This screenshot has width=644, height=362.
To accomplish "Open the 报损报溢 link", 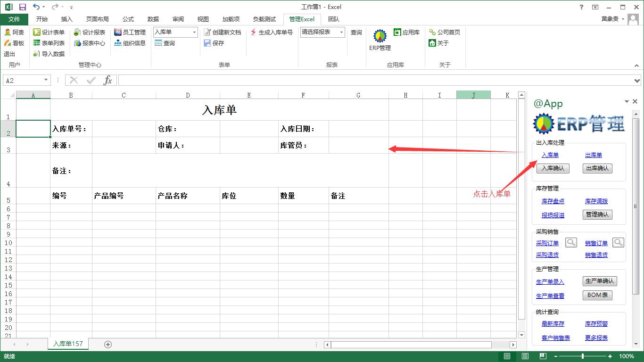I will (x=553, y=215).
